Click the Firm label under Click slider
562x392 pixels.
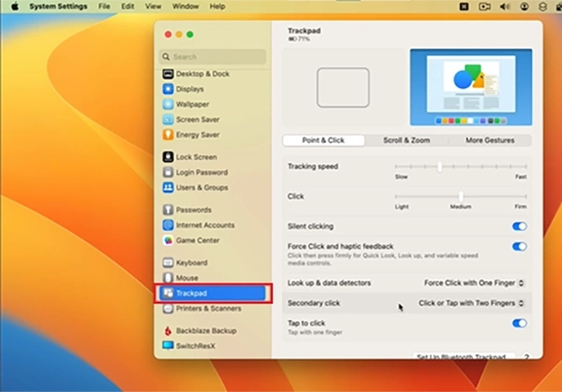pos(521,207)
